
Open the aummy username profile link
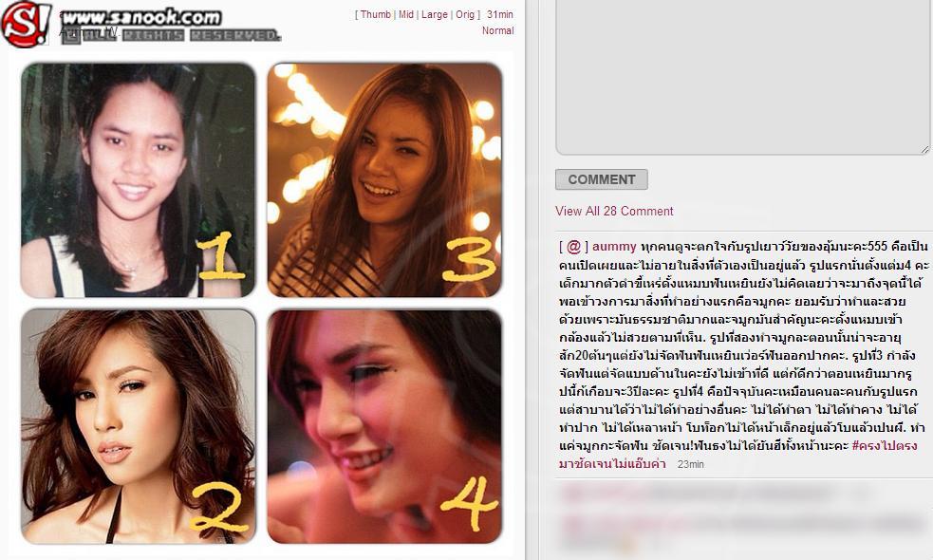click(614, 247)
